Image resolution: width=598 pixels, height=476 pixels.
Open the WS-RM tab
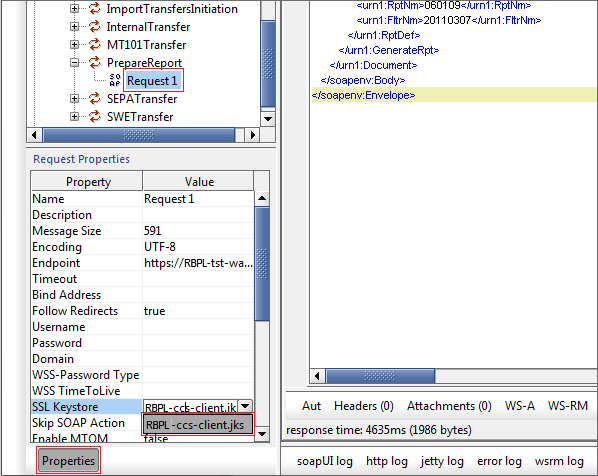pyautogui.click(x=568, y=406)
